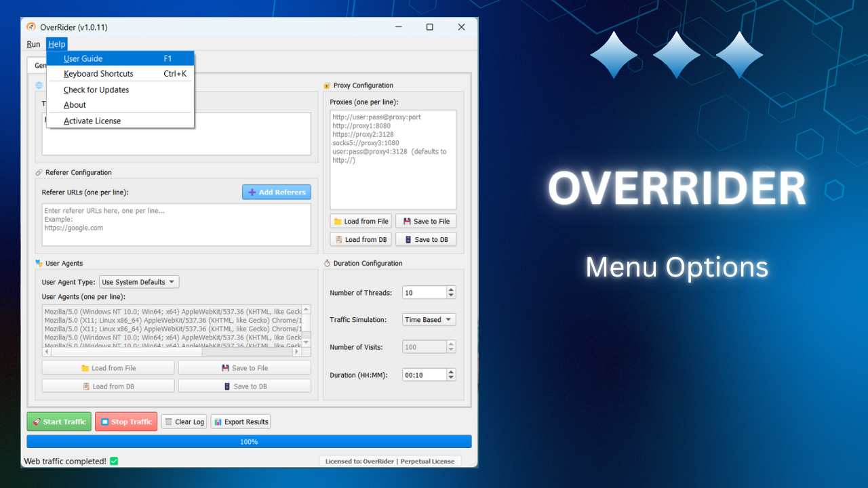Viewport: 868px width, 488px height.
Task: Decrease Duration (HH:MM) with down arrow
Action: pos(452,378)
